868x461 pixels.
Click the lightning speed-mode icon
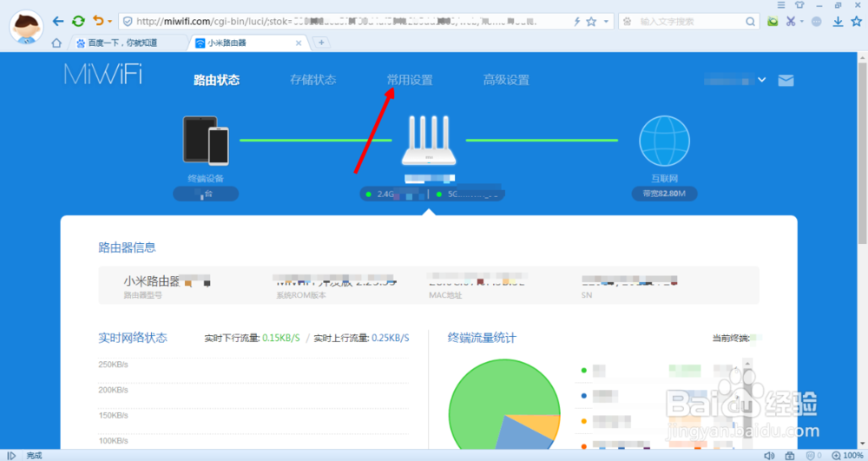tap(577, 21)
